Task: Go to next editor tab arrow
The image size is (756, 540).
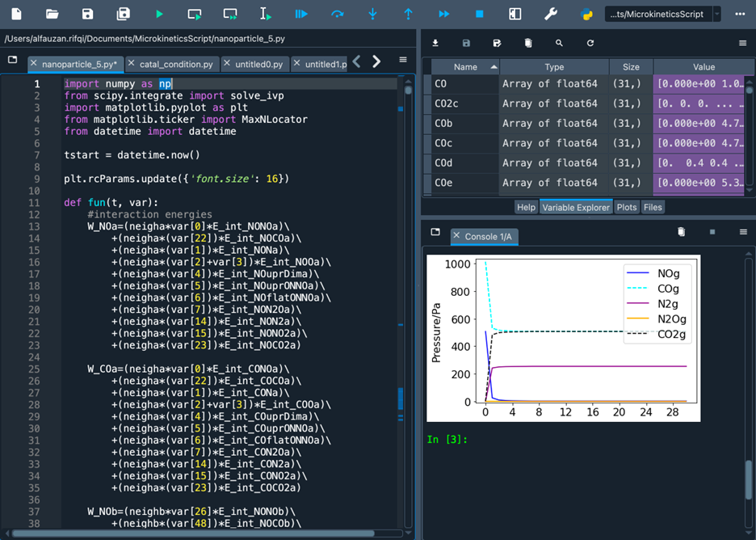Action: pos(376,61)
